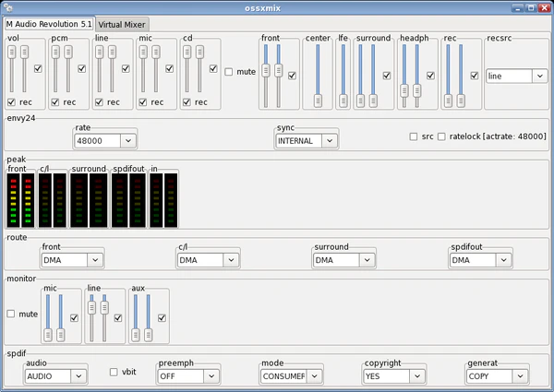
Task: Open the preemph OFF dropdown
Action: click(x=187, y=375)
